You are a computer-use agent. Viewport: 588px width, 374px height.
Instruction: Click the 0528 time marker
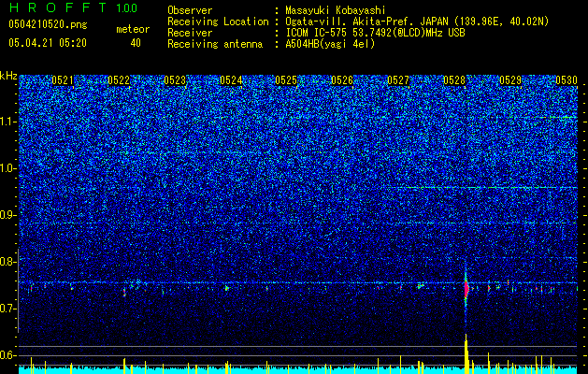click(x=454, y=80)
